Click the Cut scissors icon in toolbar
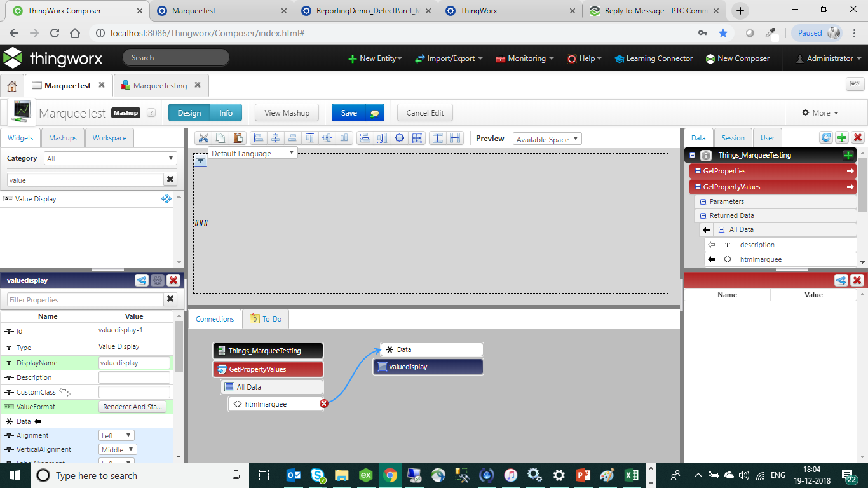 point(203,138)
